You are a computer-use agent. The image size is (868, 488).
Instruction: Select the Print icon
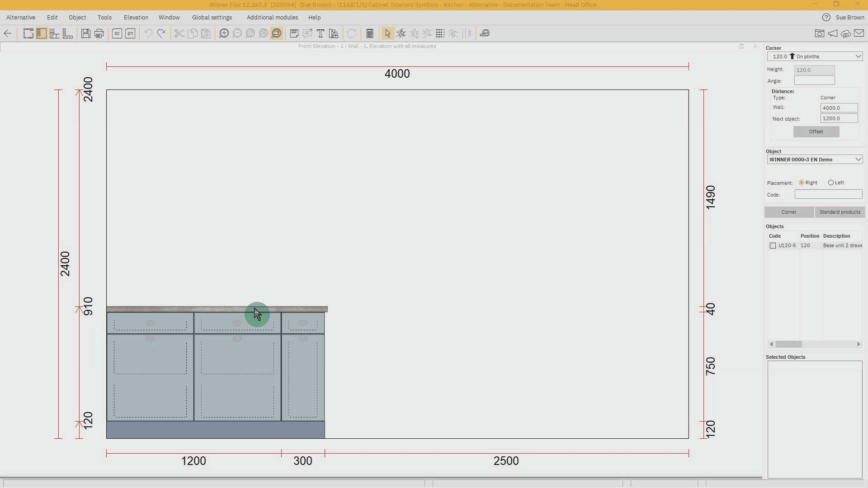tap(99, 33)
